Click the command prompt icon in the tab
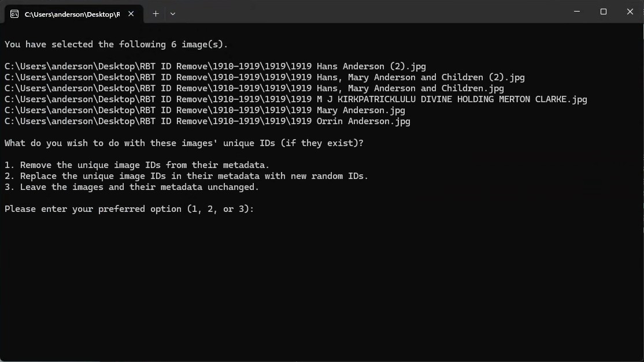 (14, 14)
